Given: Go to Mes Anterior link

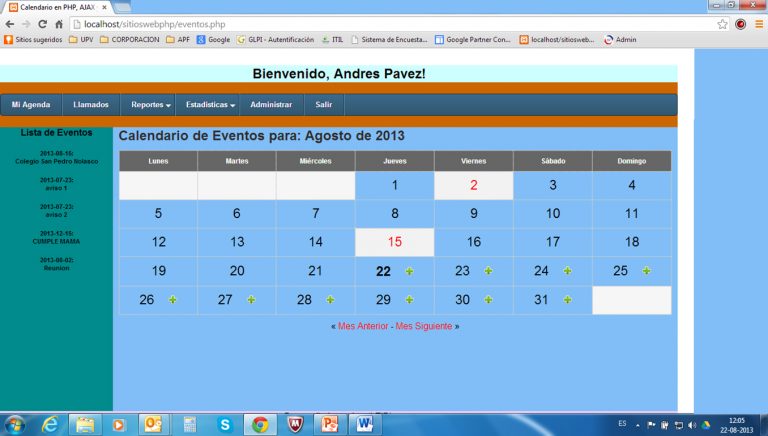Looking at the screenshot, I should [363, 326].
